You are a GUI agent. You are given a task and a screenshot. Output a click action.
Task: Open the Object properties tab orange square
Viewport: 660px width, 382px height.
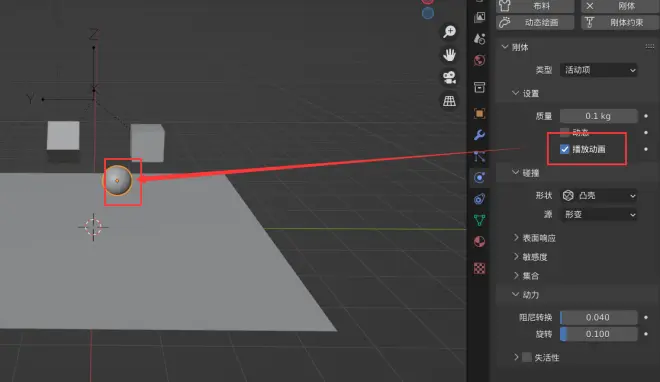pyautogui.click(x=479, y=113)
